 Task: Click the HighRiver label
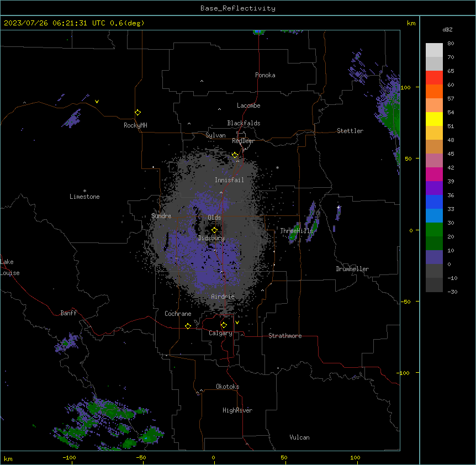coord(237,410)
